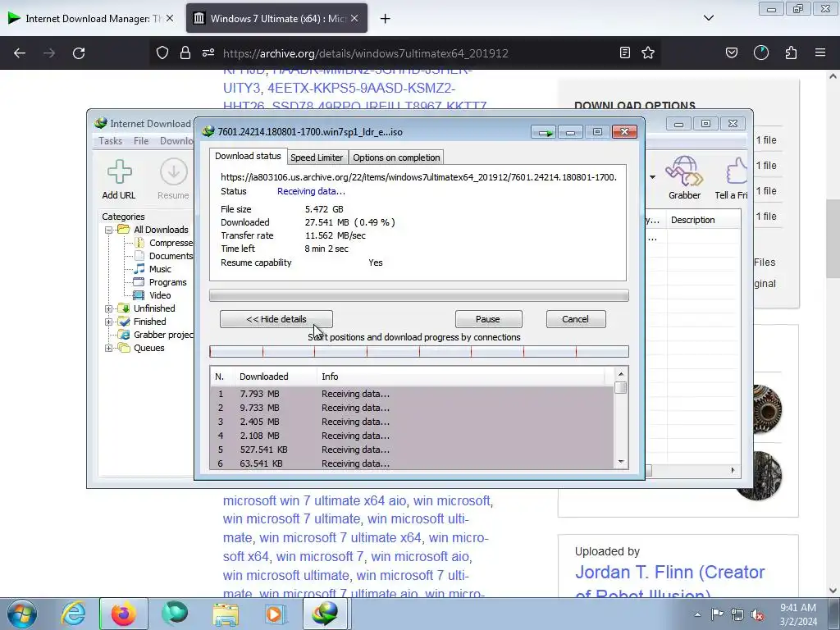Open the Firefox extensions puzzle icon
The width and height of the screenshot is (840, 630).
[791, 52]
